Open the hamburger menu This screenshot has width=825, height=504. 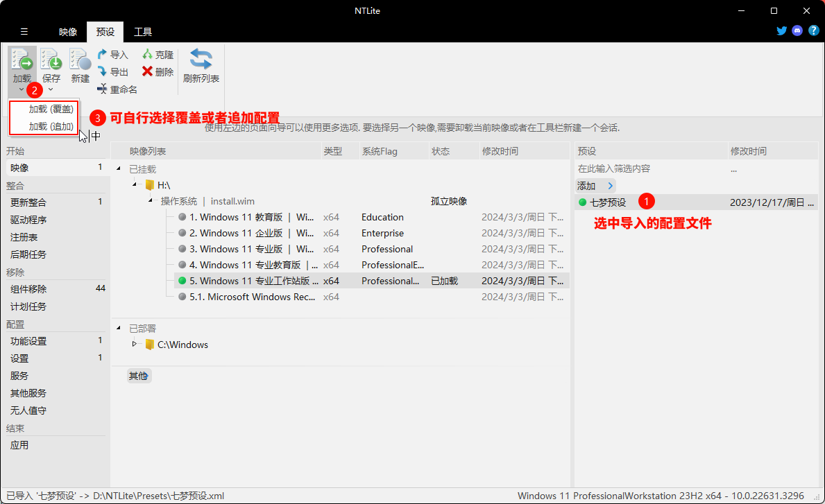click(x=24, y=31)
